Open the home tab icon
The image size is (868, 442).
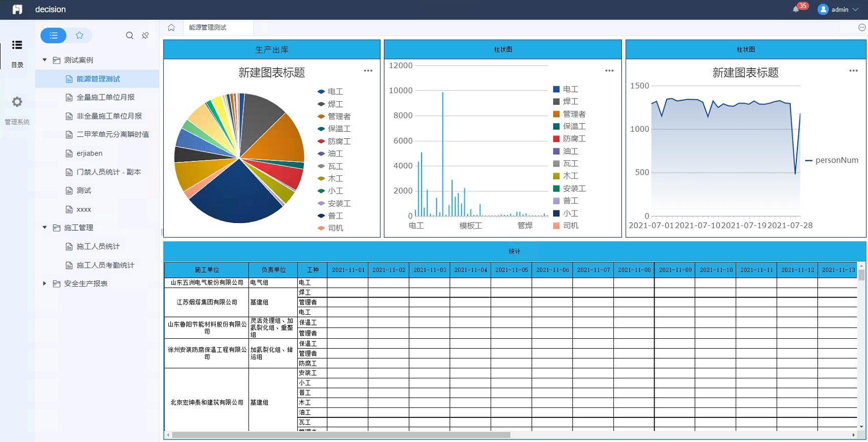[x=171, y=28]
